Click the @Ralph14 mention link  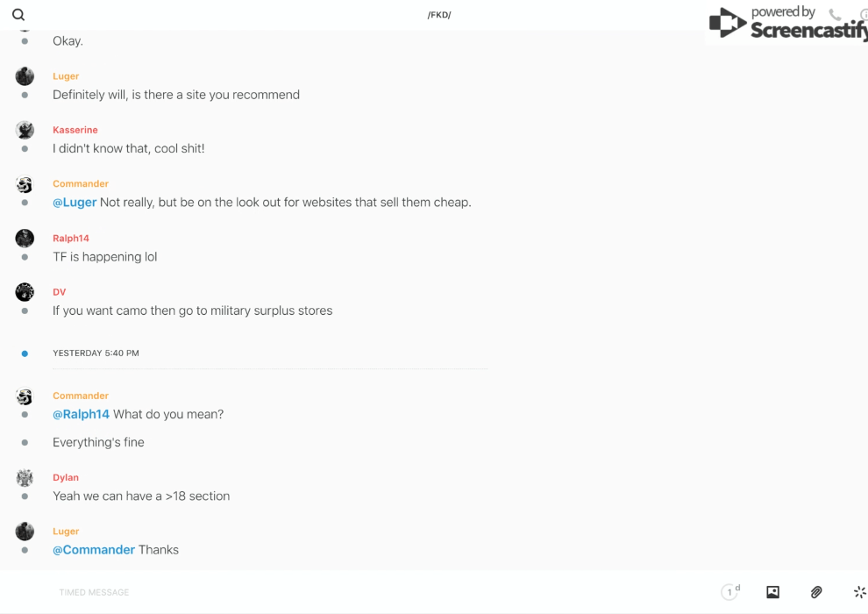81,415
